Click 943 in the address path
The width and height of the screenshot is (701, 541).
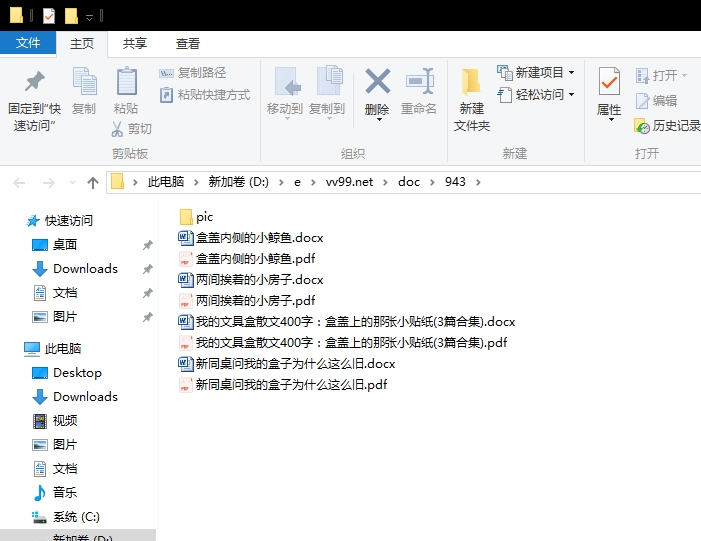tap(455, 182)
